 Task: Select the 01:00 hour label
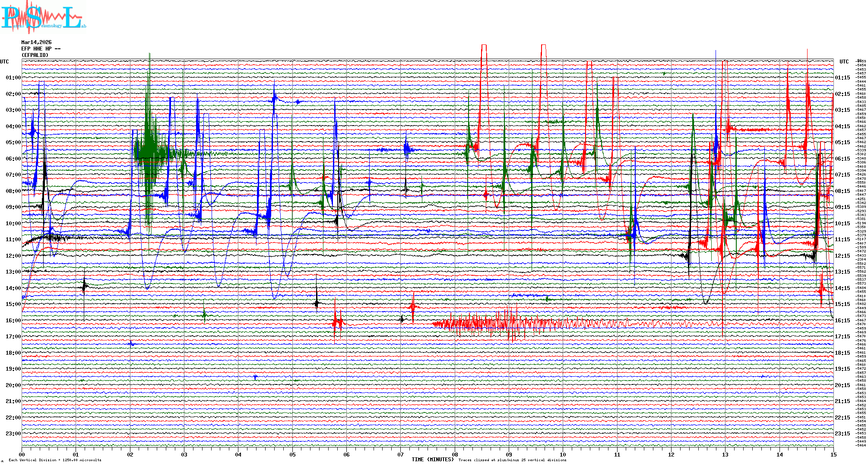(x=13, y=78)
